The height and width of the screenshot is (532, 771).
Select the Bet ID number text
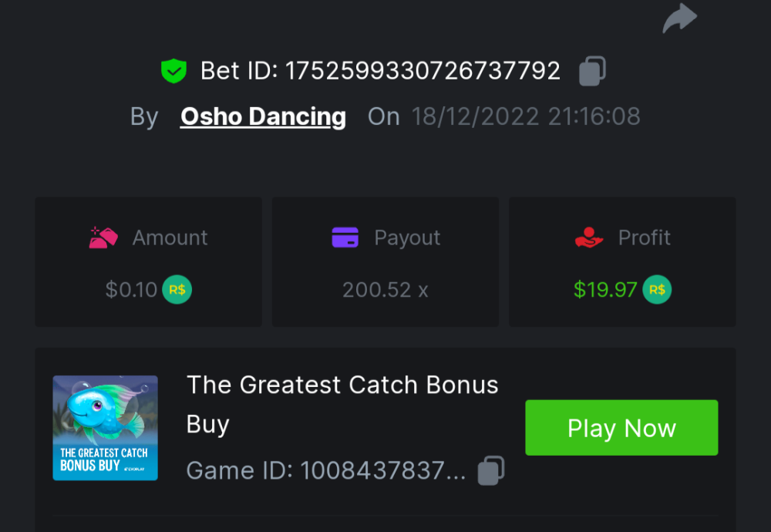coord(423,70)
